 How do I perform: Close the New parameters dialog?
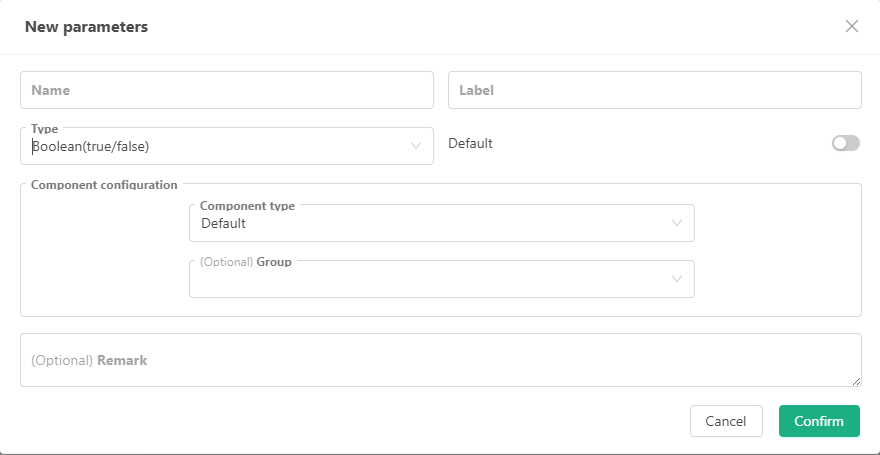852,26
